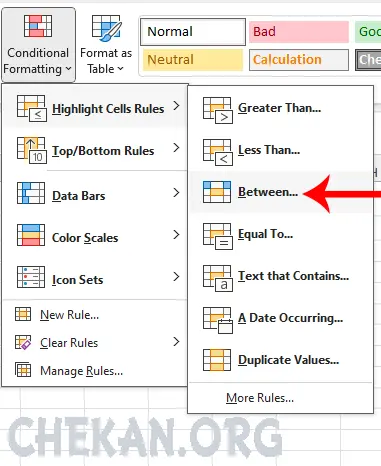Apply the Neutral cell style

click(x=193, y=60)
